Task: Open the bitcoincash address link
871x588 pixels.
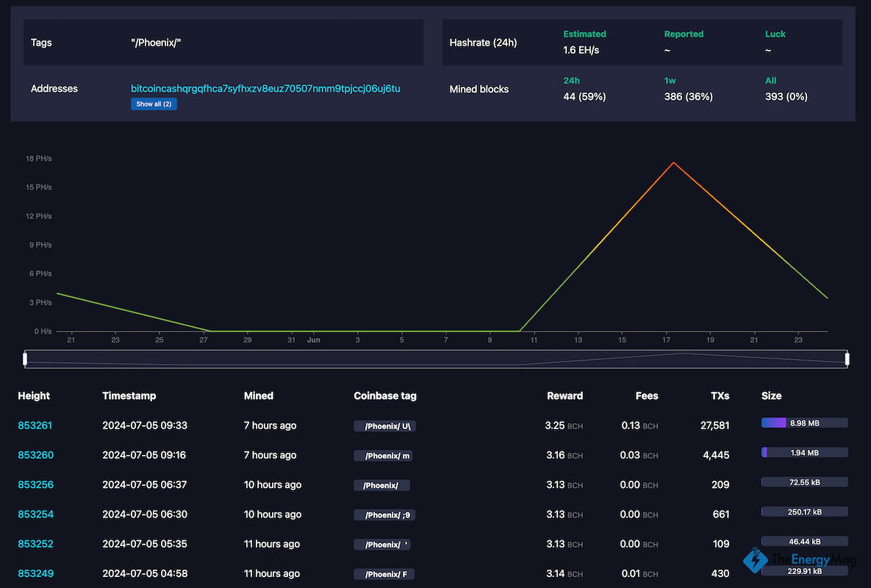Action: pos(265,88)
